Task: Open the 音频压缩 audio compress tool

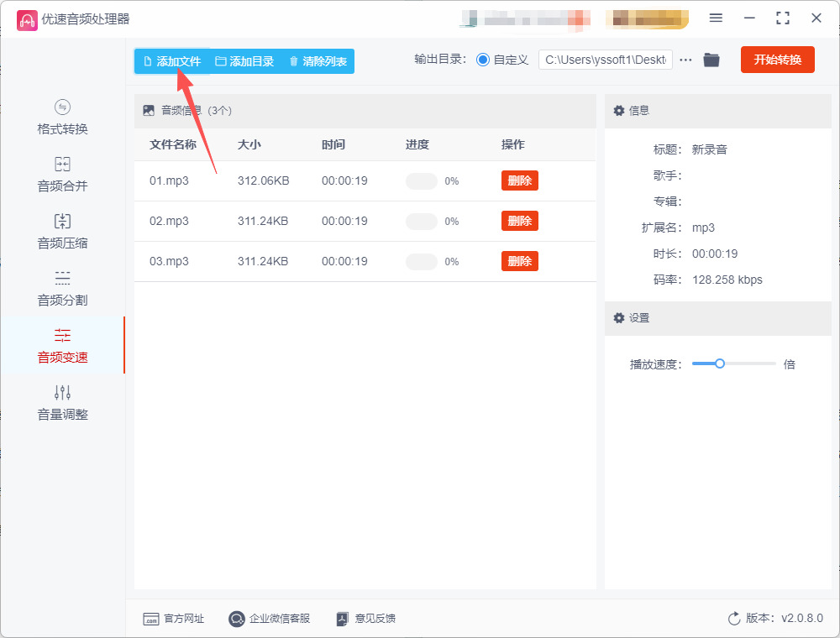Action: pos(62,231)
